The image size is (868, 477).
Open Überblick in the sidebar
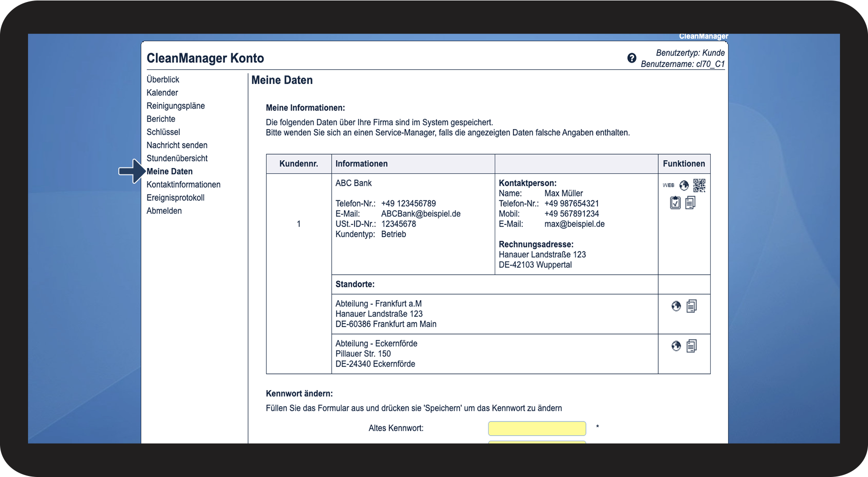coord(163,80)
